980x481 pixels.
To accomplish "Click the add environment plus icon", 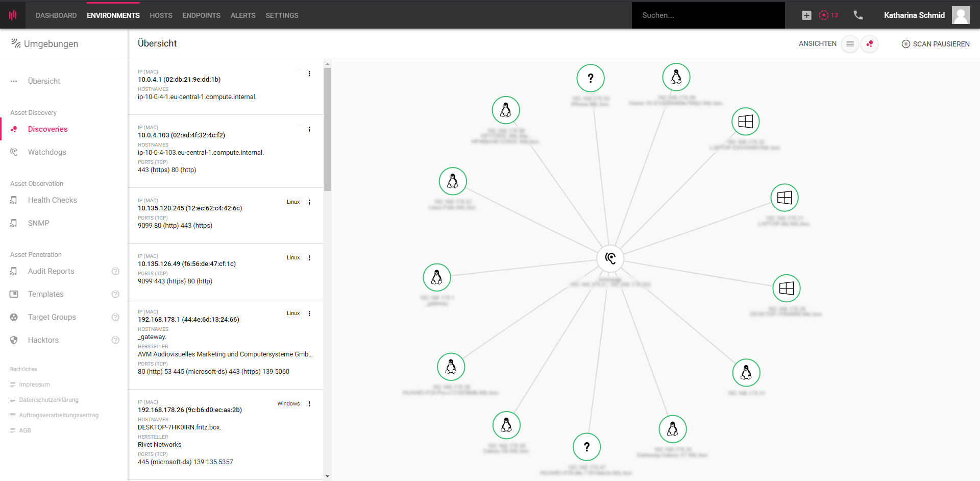I will click(x=806, y=15).
